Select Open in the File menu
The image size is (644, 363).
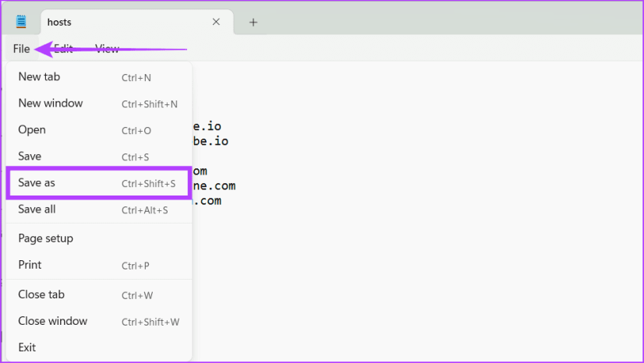(99, 130)
